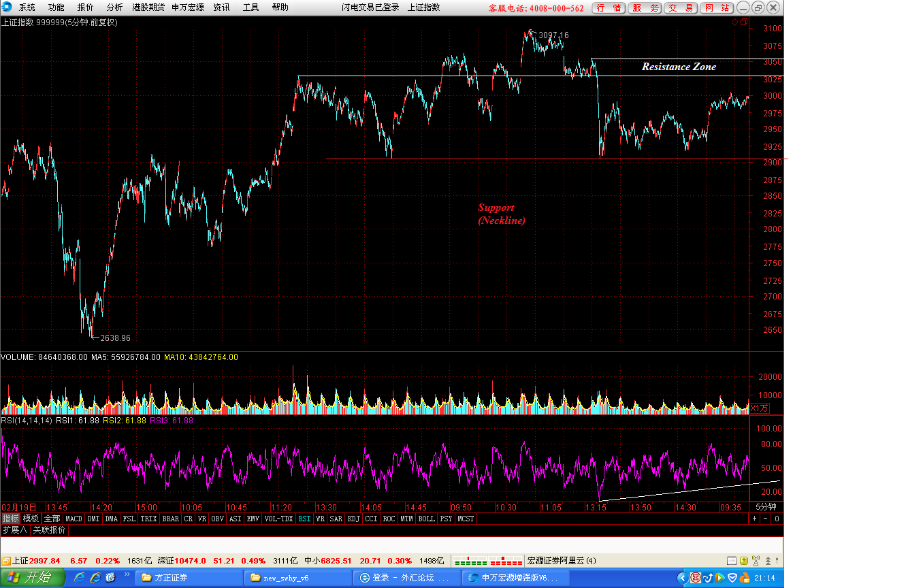Switch indicator to MCST

[466, 519]
